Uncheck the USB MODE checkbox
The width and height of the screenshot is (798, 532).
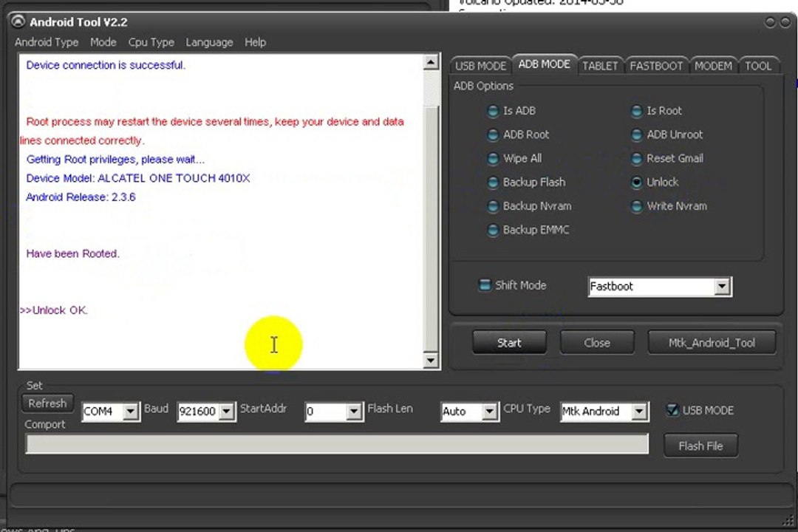pos(672,410)
